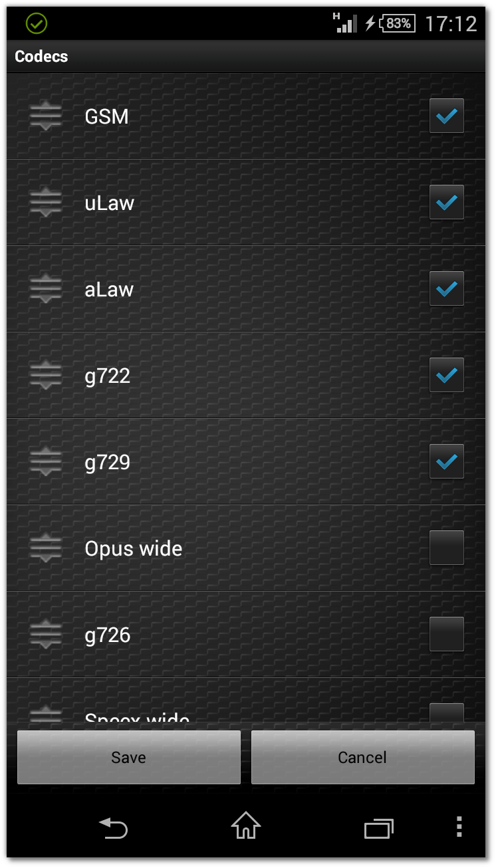Select the aLaw codec label
Image resolution: width=496 pixels, height=868 pixels.
(109, 290)
